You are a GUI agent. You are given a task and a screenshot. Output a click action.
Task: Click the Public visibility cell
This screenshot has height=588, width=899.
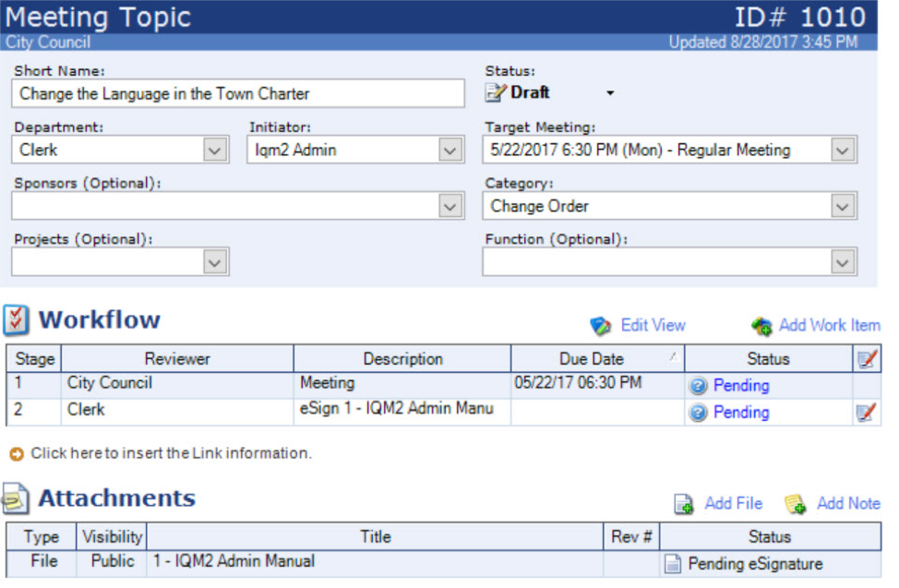coord(113,561)
